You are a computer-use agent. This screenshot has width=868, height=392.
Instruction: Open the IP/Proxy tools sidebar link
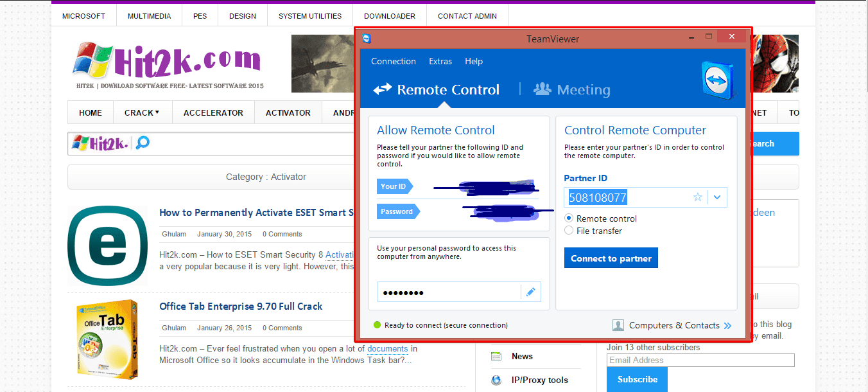pyautogui.click(x=540, y=380)
